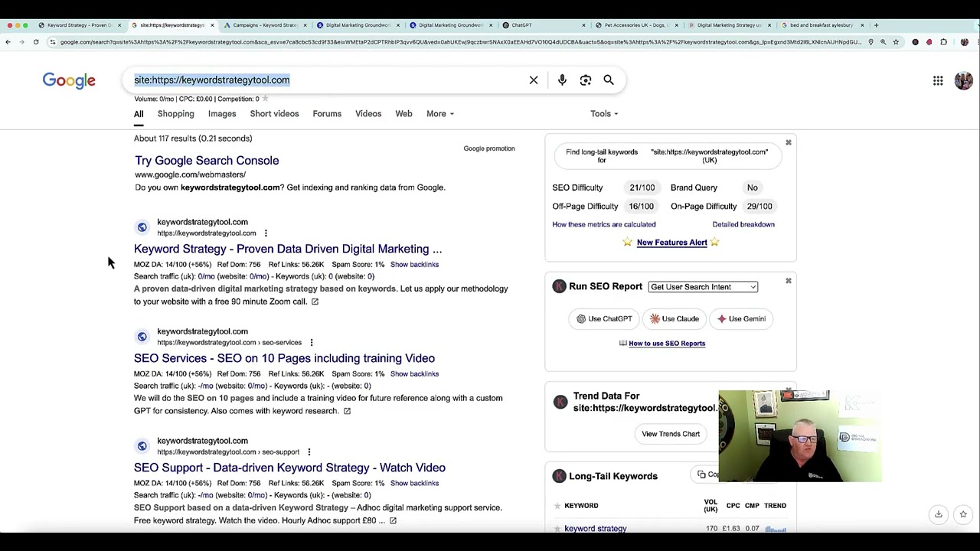Show backlinks for the SEO Support result

click(x=414, y=484)
